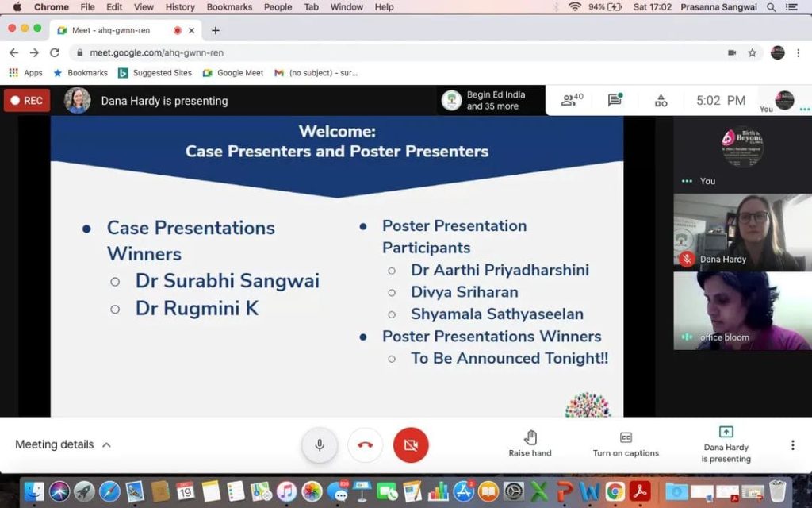This screenshot has height=508, width=812.
Task: Toggle the microphone button
Action: coord(320,445)
